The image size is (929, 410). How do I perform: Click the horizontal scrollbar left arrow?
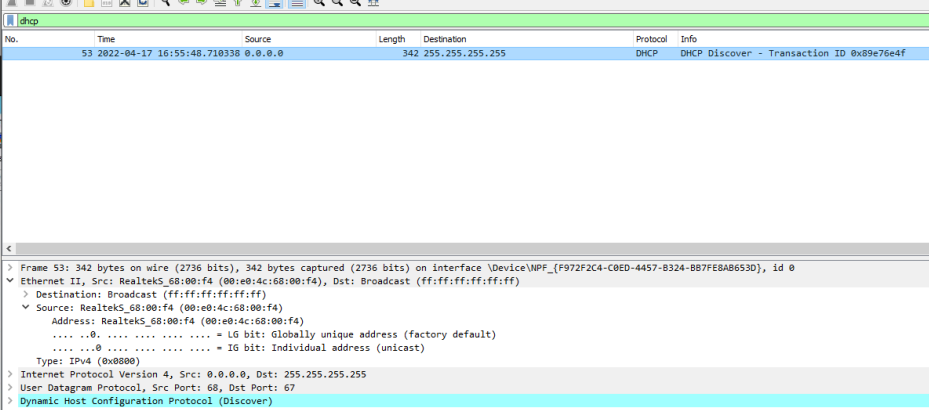coord(8,248)
